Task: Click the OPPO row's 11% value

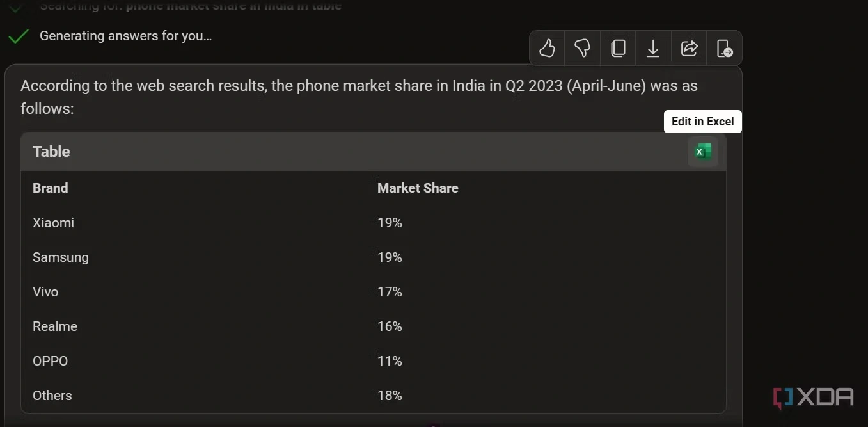Action: pyautogui.click(x=390, y=361)
